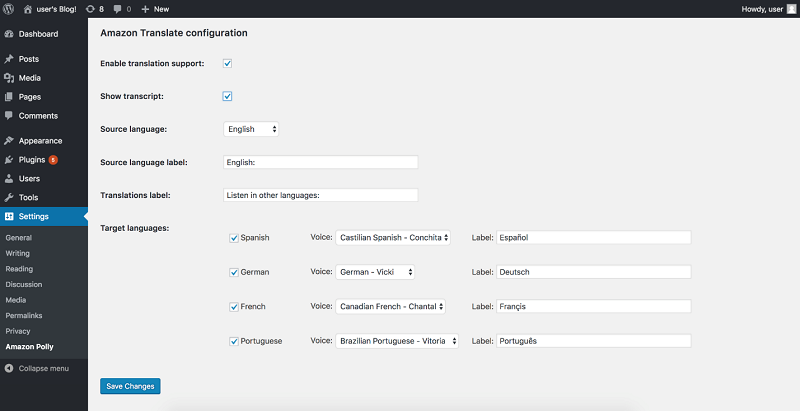
Task: Open the Permalinks settings submenu
Action: click(x=24, y=315)
